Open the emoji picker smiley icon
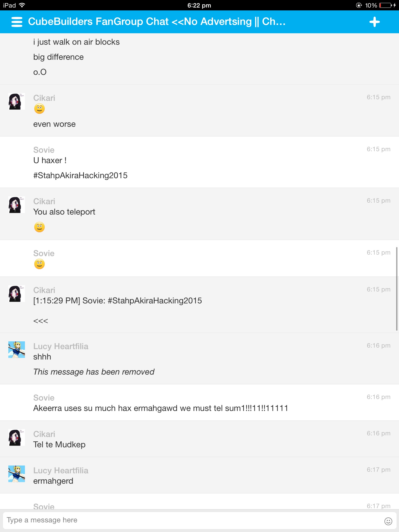The width and height of the screenshot is (399, 532). (388, 521)
